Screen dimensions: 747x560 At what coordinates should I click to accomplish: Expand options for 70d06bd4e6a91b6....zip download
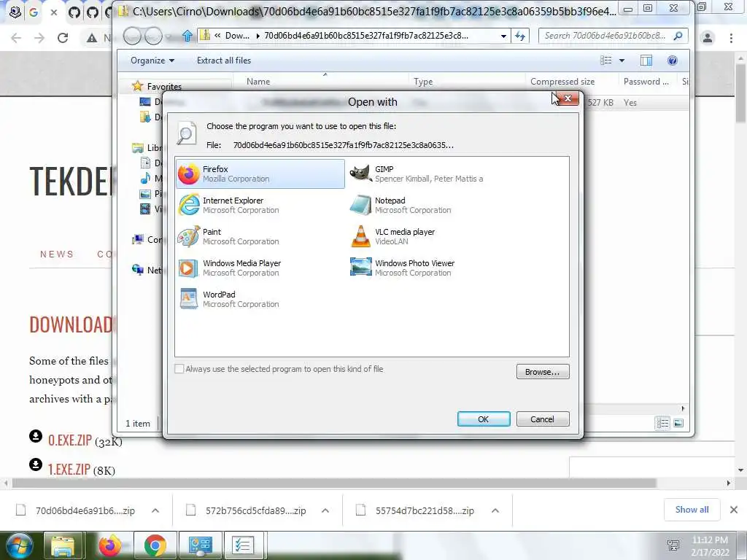pyautogui.click(x=155, y=510)
